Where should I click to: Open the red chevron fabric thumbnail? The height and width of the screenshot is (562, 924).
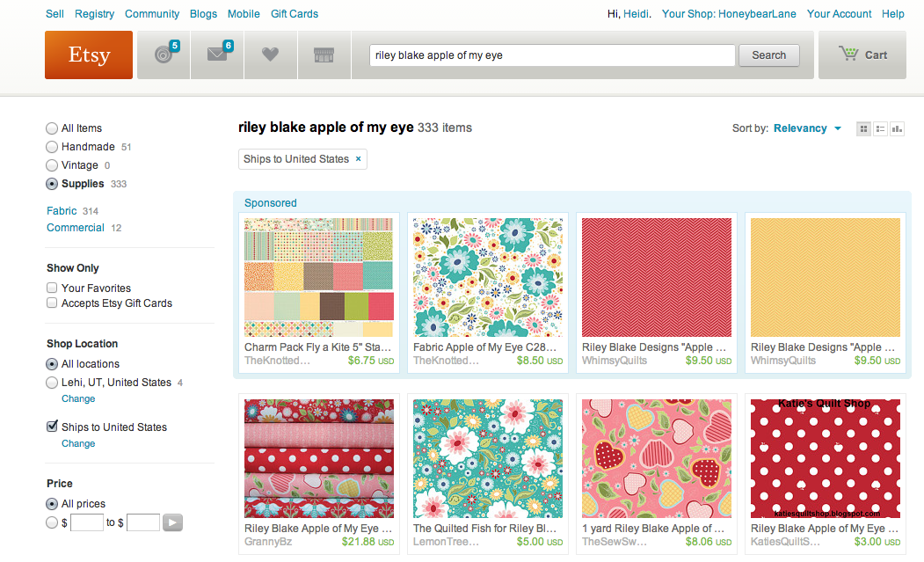(x=657, y=277)
